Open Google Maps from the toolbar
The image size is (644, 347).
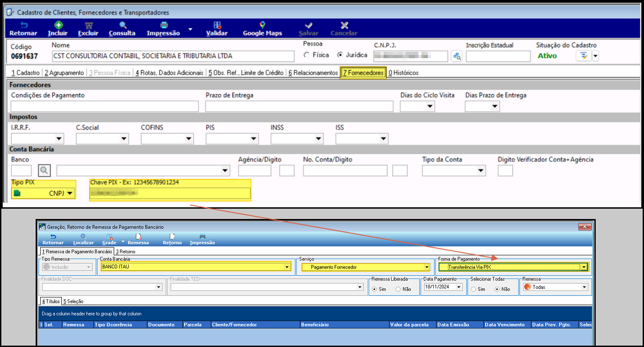tap(263, 29)
